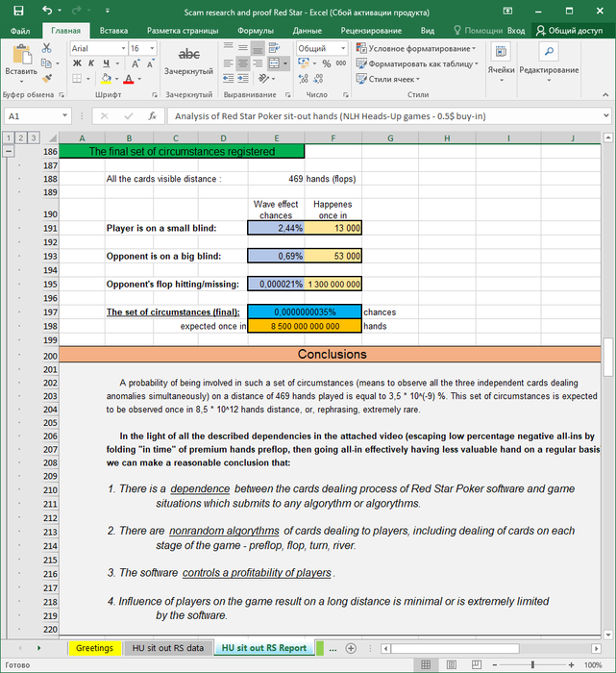Click the red font color A
This screenshot has width=616, height=673.
click(x=128, y=79)
